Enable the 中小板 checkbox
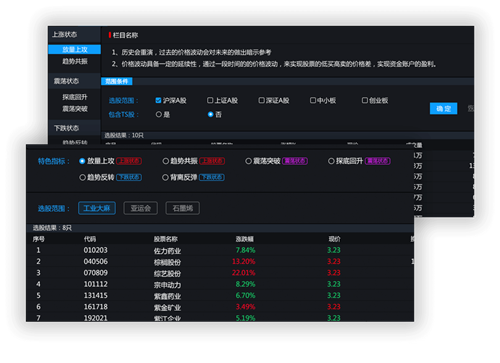 [313, 100]
